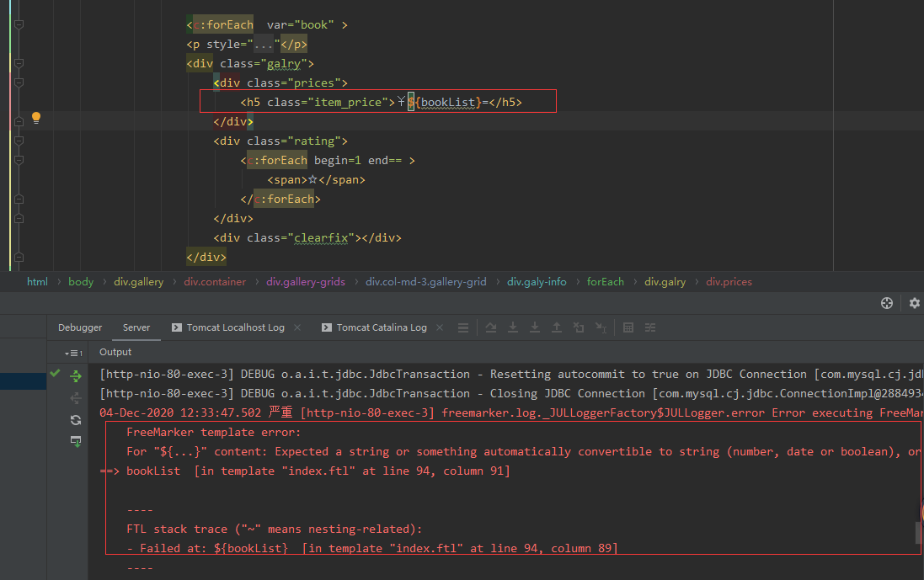Screen dimensions: 924x580
Task: Click the 04-Dec-2020 12:33:47.502 error log line
Action: [x=511, y=412]
